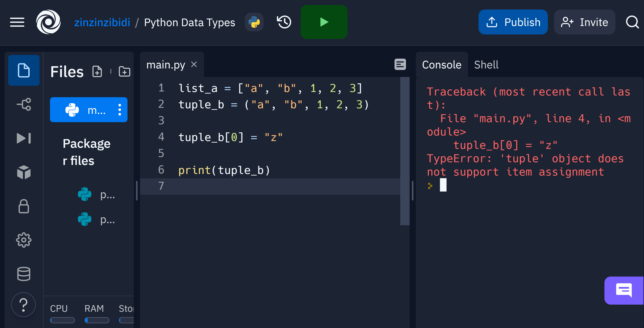
Task: Click the code tuple_b[0] = "z" in editor
Action: (230, 137)
